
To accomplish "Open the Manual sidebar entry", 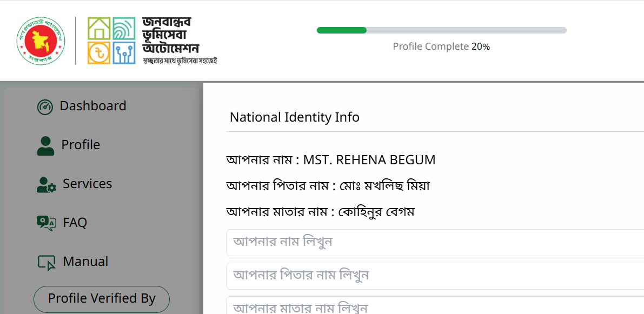I will click(x=85, y=261).
